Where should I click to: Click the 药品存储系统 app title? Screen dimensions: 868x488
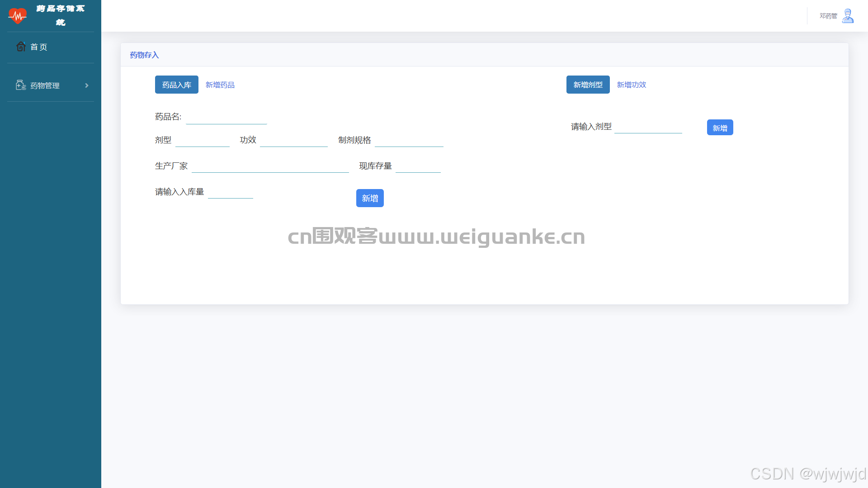pyautogui.click(x=61, y=15)
